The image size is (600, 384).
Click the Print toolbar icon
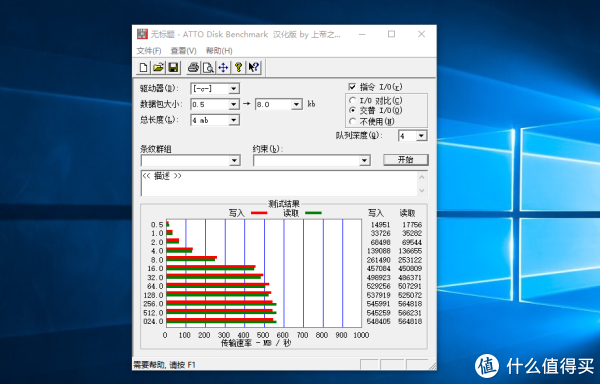point(193,68)
